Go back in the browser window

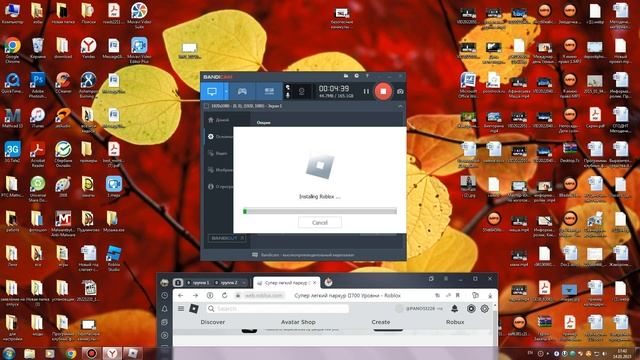coord(181,295)
